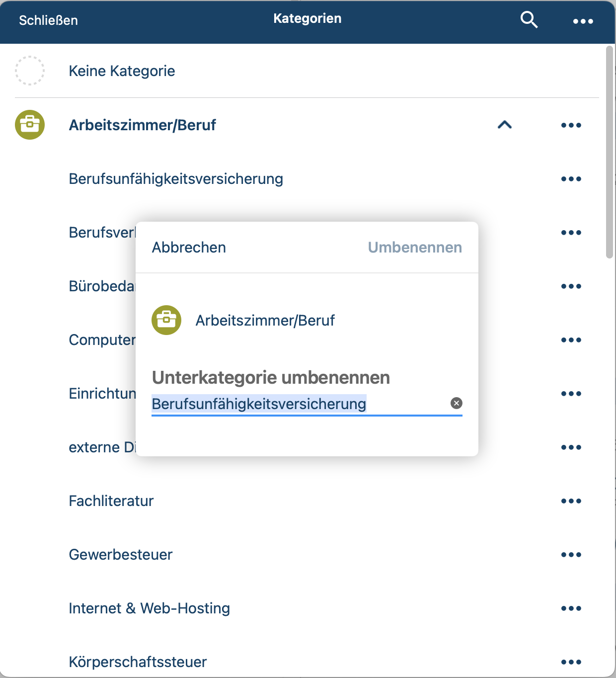Screen dimensions: 616x678
Task: Click Arbeitszimmer/Beruf briefcase icon in list
Action: pyautogui.click(x=30, y=125)
